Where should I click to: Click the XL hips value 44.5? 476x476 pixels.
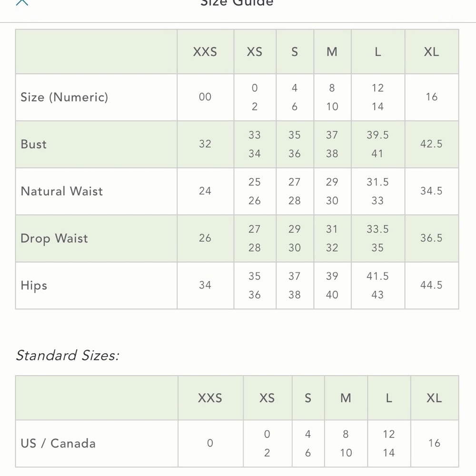(431, 285)
